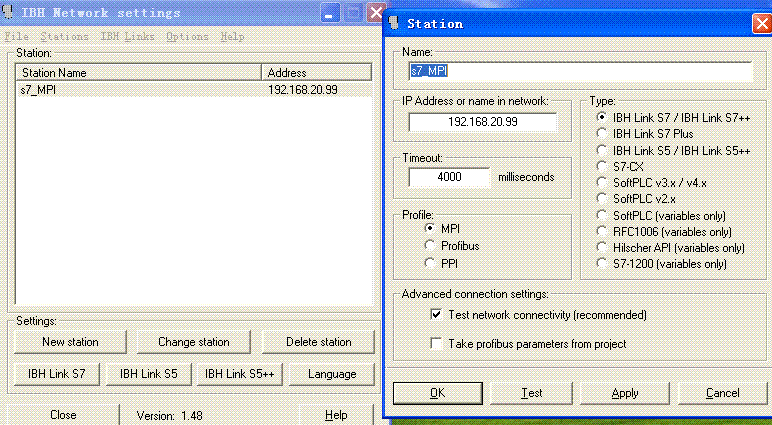Click the IP Address input field

pyautogui.click(x=482, y=122)
